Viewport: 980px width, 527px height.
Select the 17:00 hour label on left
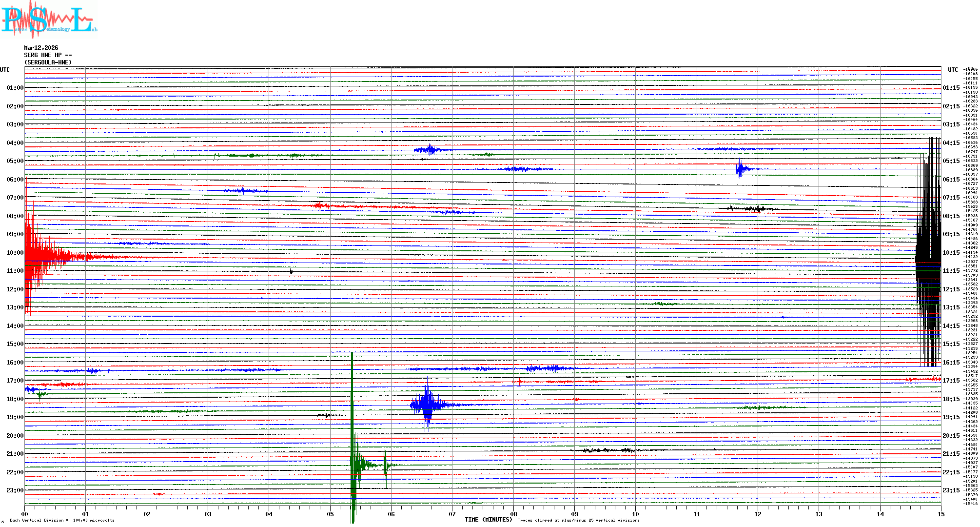[15, 381]
